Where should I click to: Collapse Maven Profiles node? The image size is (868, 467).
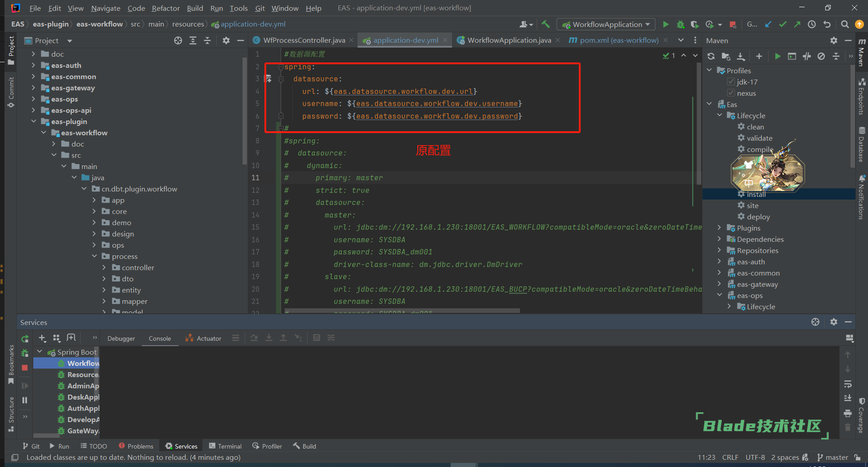click(709, 71)
